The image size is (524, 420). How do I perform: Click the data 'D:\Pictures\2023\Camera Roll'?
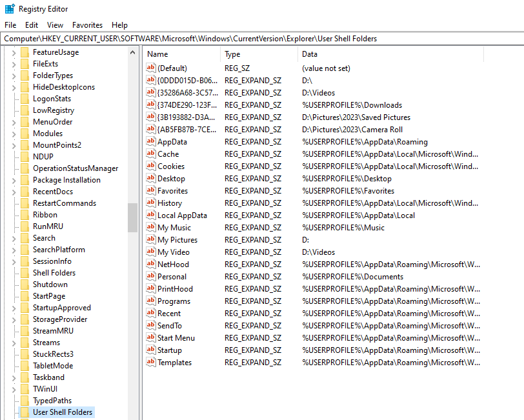(x=352, y=129)
